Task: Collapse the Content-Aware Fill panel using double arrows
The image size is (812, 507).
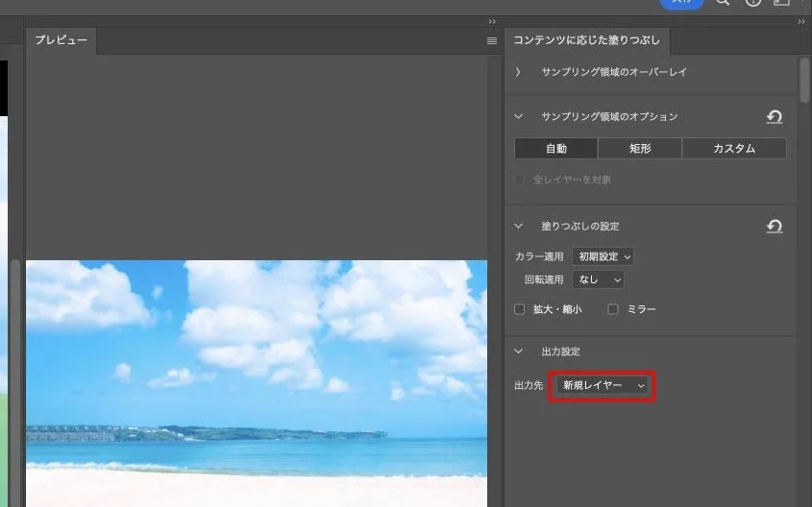Action: (801, 21)
